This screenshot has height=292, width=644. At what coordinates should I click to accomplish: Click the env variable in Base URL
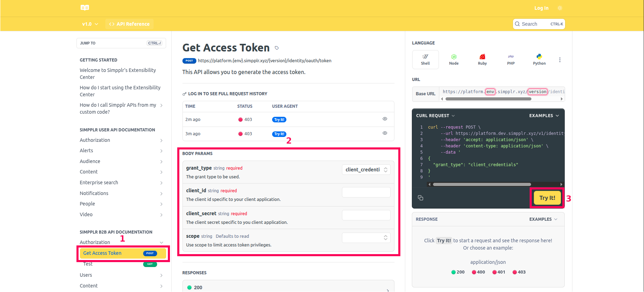point(490,92)
